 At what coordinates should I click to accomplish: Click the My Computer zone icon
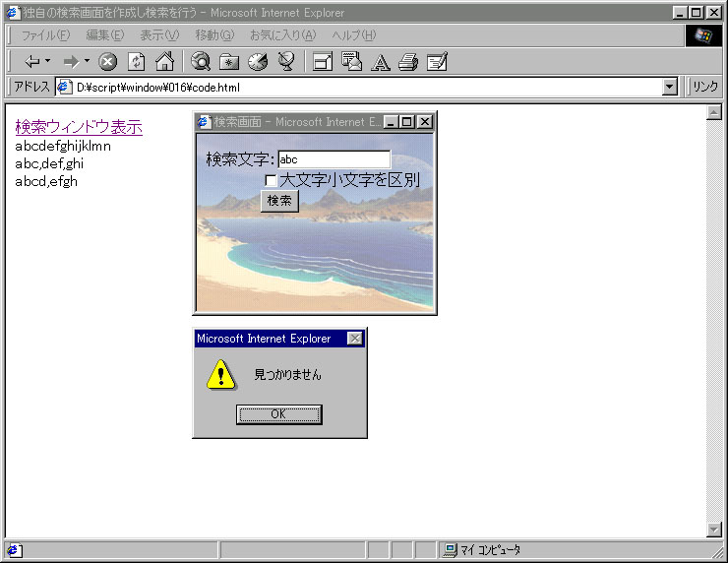pos(450,550)
